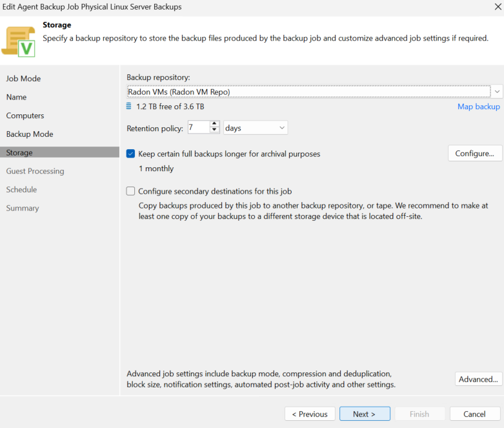Screen dimensions: 504x428
Task: Click the Map backup link
Action: point(479,107)
